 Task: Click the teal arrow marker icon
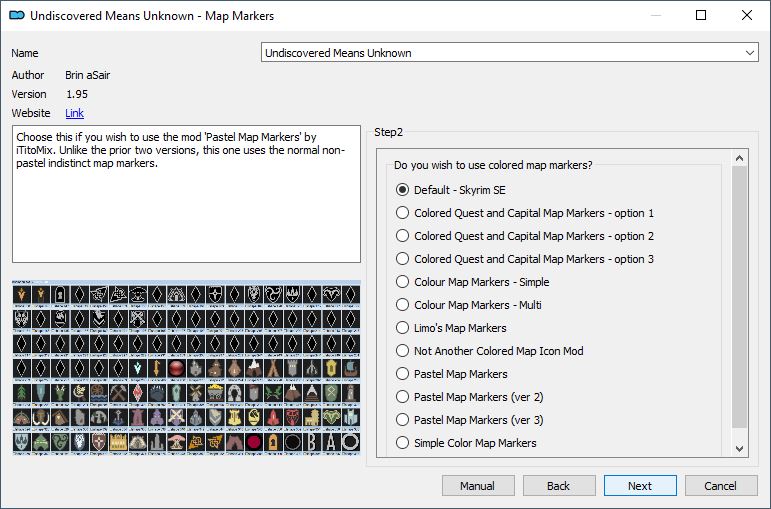pos(138,368)
